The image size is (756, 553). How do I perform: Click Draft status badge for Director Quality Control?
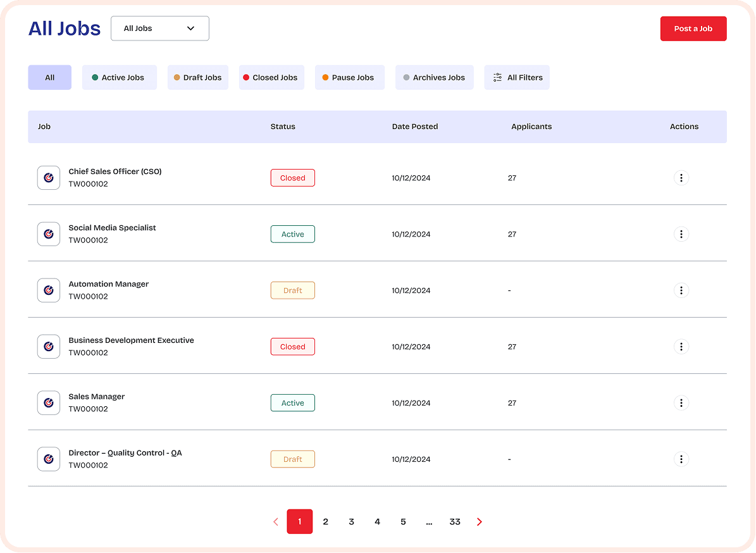pos(293,459)
